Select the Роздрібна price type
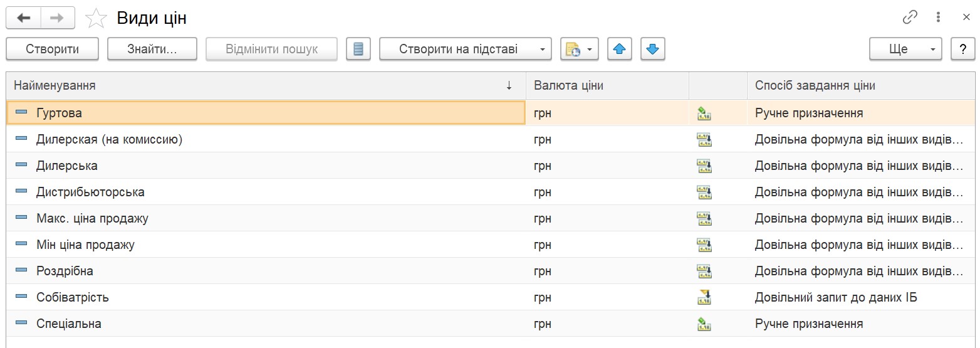980x348 pixels. point(491,271)
